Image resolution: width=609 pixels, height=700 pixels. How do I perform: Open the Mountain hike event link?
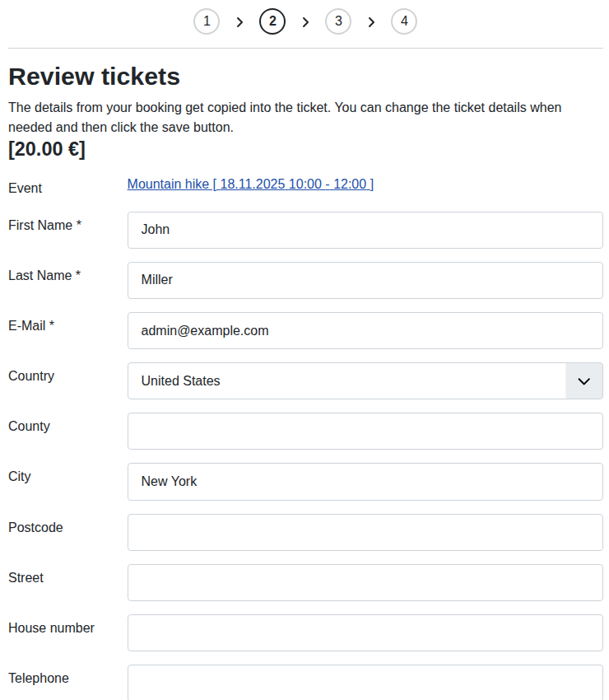pyautogui.click(x=250, y=184)
